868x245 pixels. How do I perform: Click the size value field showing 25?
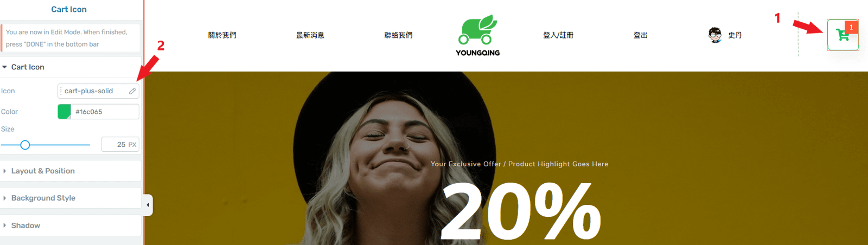click(120, 145)
